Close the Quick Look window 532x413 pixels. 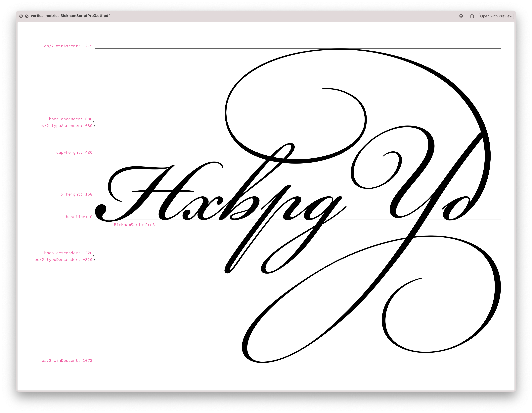[21, 16]
